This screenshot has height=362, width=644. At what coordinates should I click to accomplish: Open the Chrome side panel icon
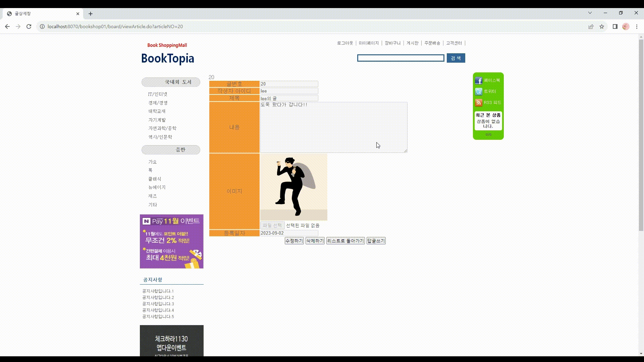pyautogui.click(x=615, y=26)
